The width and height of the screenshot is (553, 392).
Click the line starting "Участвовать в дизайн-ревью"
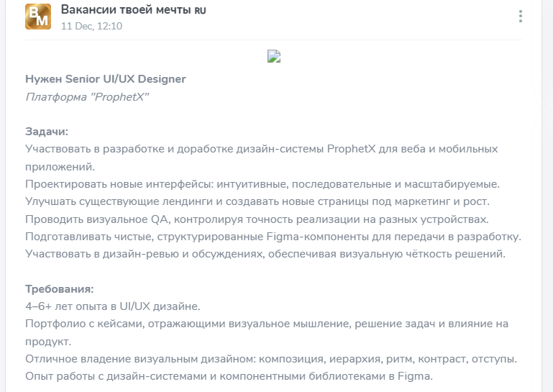pos(262,254)
